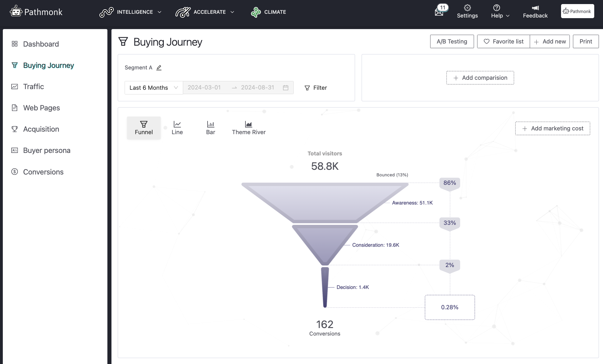Switch to the Bar chart view
Image resolution: width=603 pixels, height=364 pixels.
pos(210,128)
